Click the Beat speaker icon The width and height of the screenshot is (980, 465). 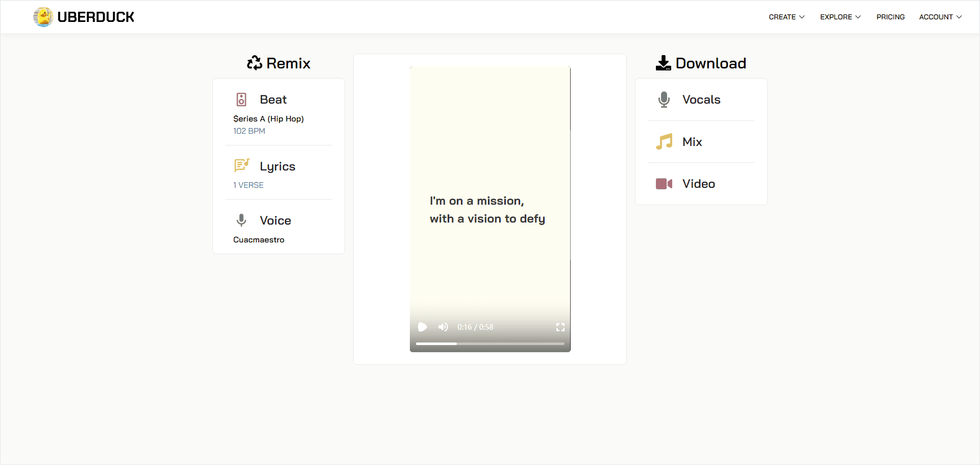241,99
